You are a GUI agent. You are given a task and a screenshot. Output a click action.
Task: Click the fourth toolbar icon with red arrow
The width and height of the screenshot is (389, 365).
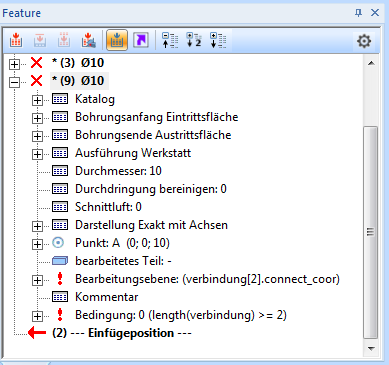pyautogui.click(x=89, y=40)
